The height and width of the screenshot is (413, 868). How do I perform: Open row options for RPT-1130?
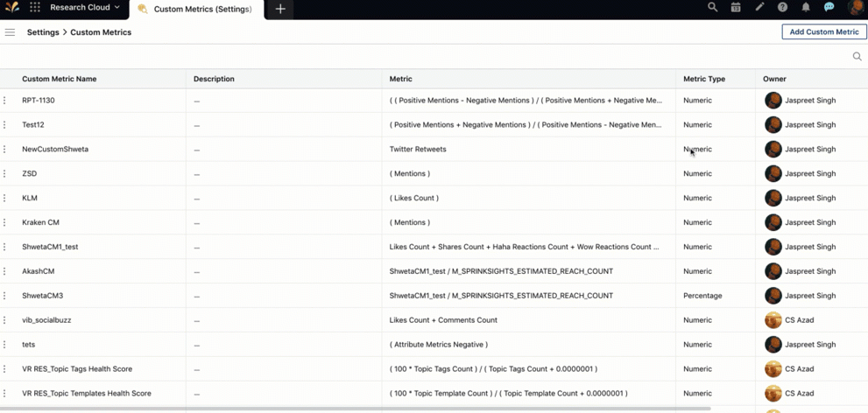(x=5, y=101)
